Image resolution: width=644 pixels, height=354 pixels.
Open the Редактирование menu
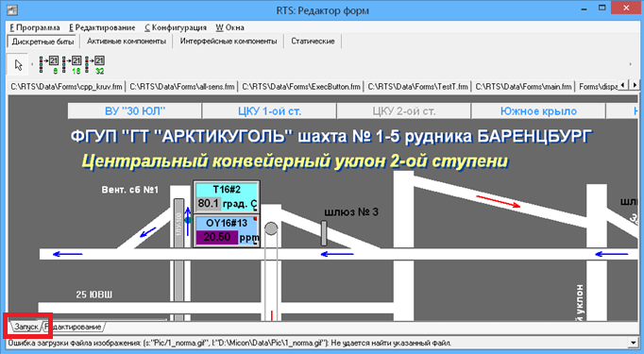click(x=102, y=27)
